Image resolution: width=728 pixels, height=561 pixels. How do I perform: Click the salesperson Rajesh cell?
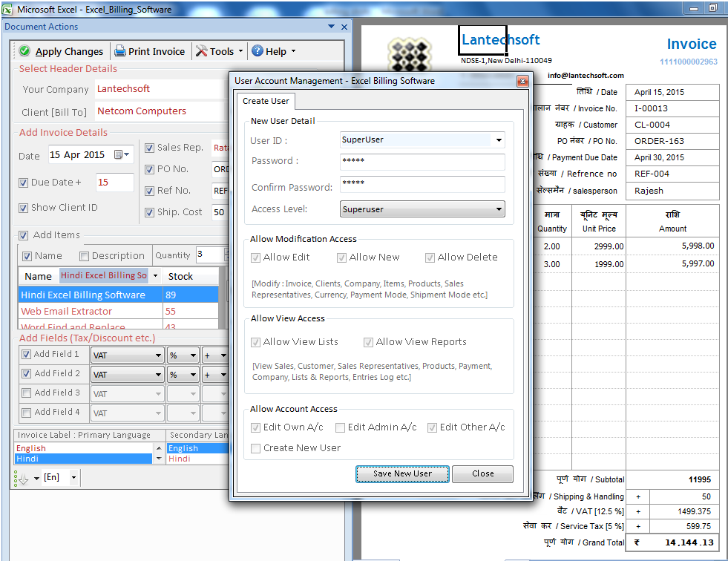coord(672,191)
